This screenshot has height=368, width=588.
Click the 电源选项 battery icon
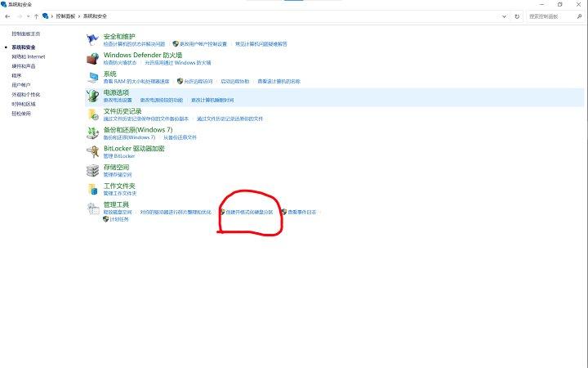pyautogui.click(x=92, y=96)
